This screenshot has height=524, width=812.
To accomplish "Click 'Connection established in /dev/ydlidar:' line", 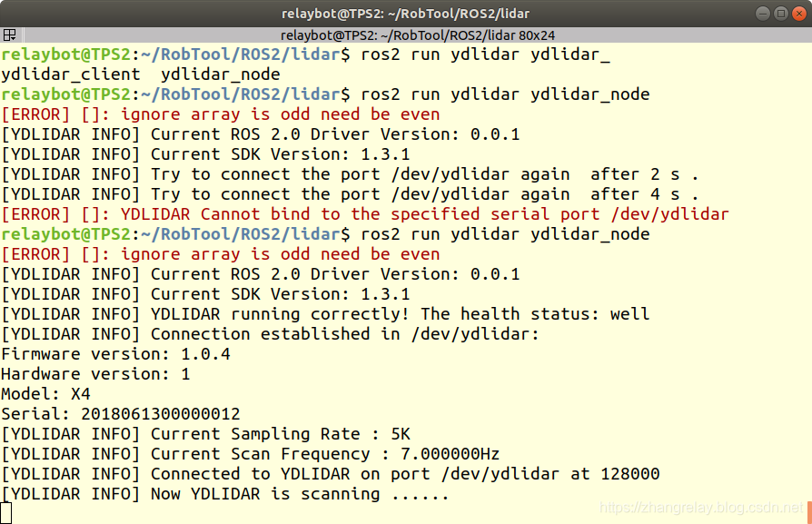I will (271, 334).
